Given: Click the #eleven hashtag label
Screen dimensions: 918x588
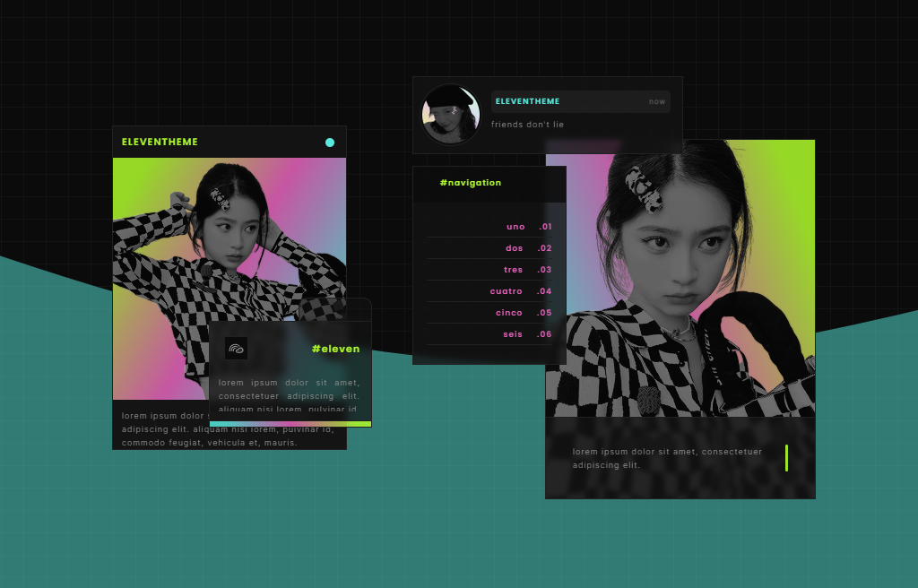Looking at the screenshot, I should coord(335,349).
